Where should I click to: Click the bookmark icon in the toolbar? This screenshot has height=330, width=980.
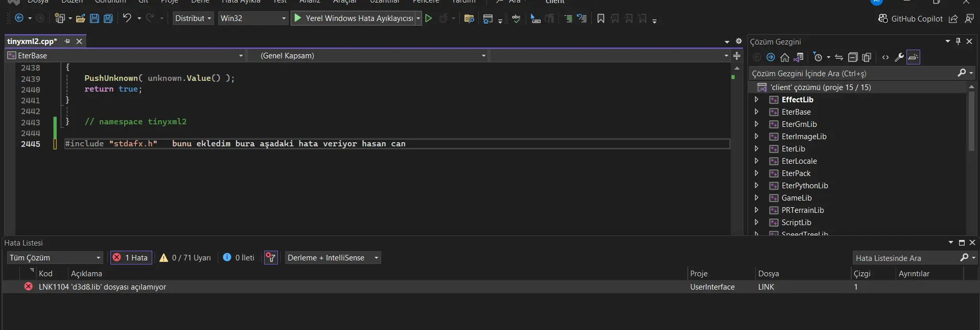click(600, 18)
